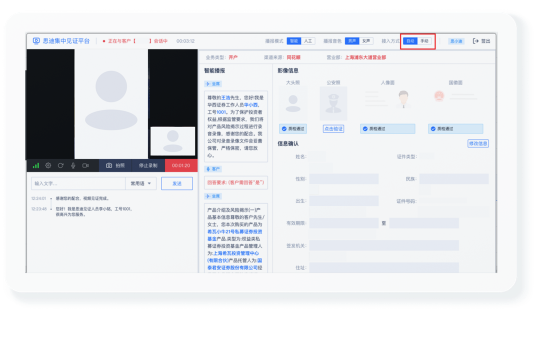The width and height of the screenshot is (540, 360).
Task: Click the refresh icon in video toolbar
Action: [x=61, y=166]
